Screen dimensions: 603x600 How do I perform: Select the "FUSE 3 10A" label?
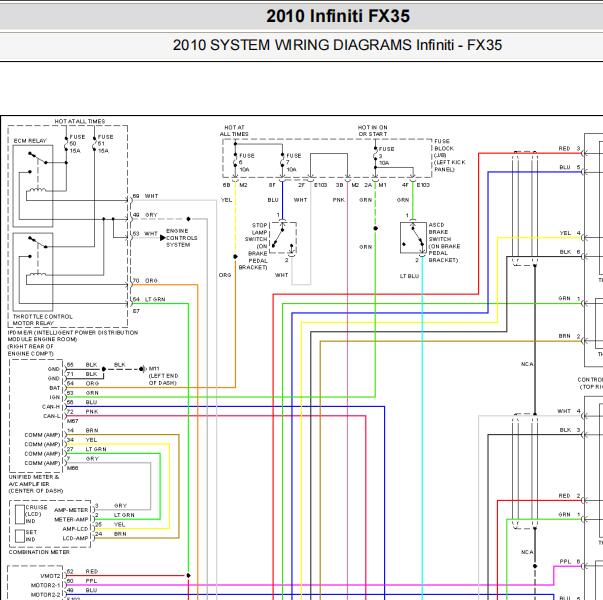tap(386, 156)
